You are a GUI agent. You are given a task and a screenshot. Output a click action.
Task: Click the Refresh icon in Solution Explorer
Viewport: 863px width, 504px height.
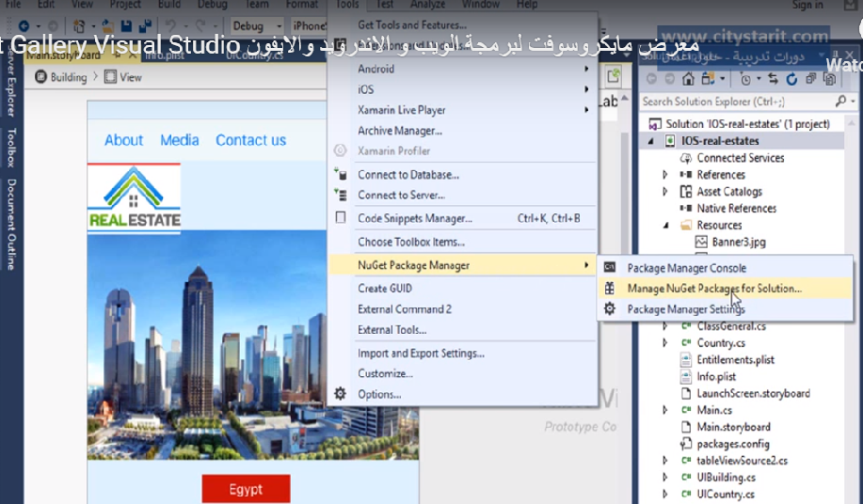(791, 79)
